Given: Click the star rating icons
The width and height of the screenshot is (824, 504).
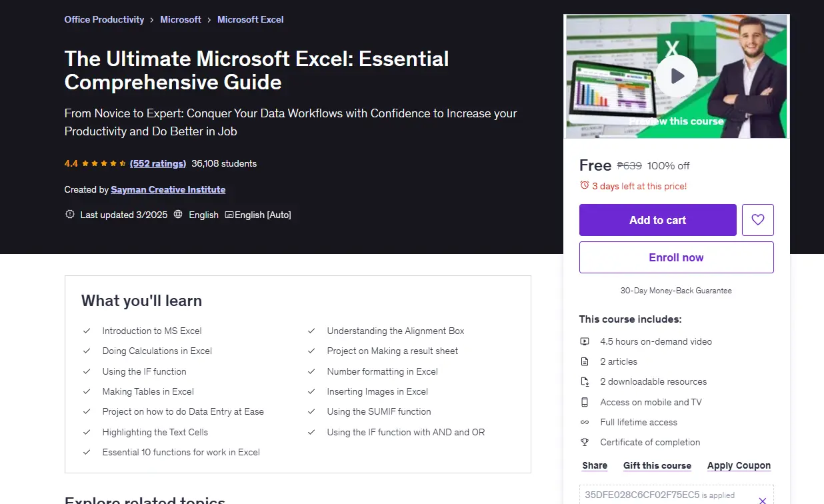Looking at the screenshot, I should point(104,163).
